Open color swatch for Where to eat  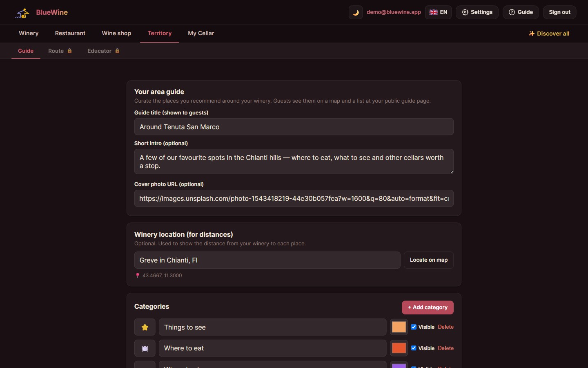coord(399,348)
